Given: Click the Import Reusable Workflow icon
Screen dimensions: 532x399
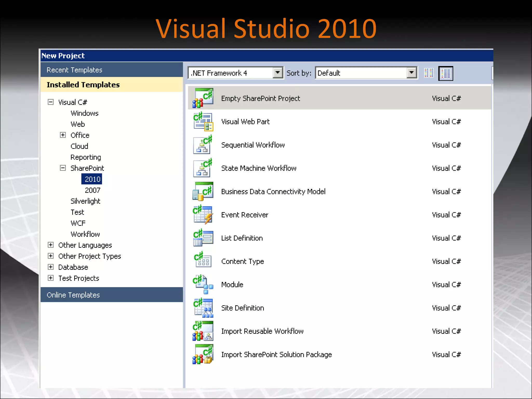Looking at the screenshot, I should (x=203, y=331).
